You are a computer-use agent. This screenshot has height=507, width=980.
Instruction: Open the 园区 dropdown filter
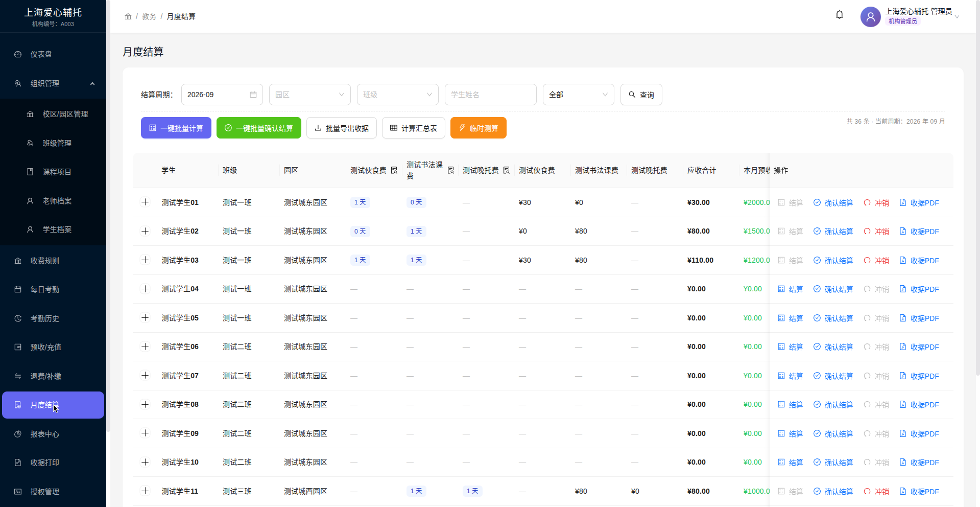pyautogui.click(x=310, y=95)
